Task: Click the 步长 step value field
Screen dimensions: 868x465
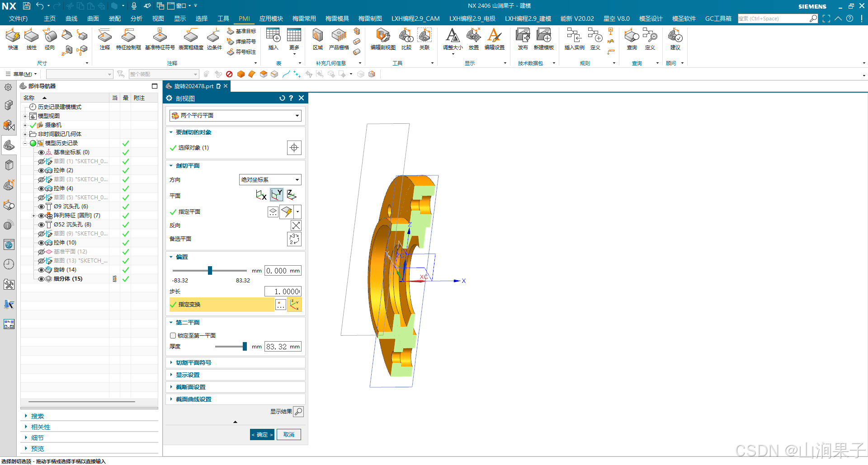Action: click(x=283, y=291)
